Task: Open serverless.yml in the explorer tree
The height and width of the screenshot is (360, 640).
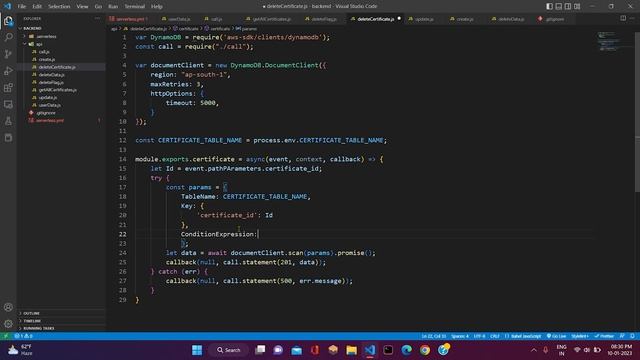Action: (50, 120)
